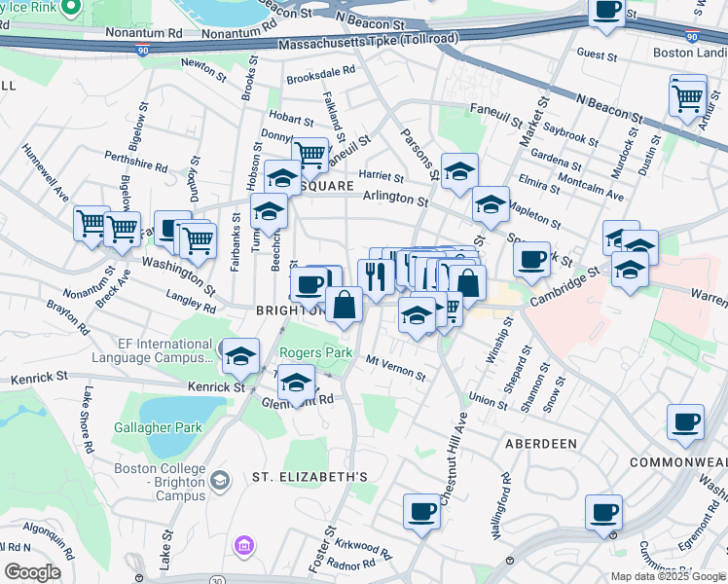Click the graduation cap marker beside Hobson St
The image size is (728, 584).
(282, 178)
